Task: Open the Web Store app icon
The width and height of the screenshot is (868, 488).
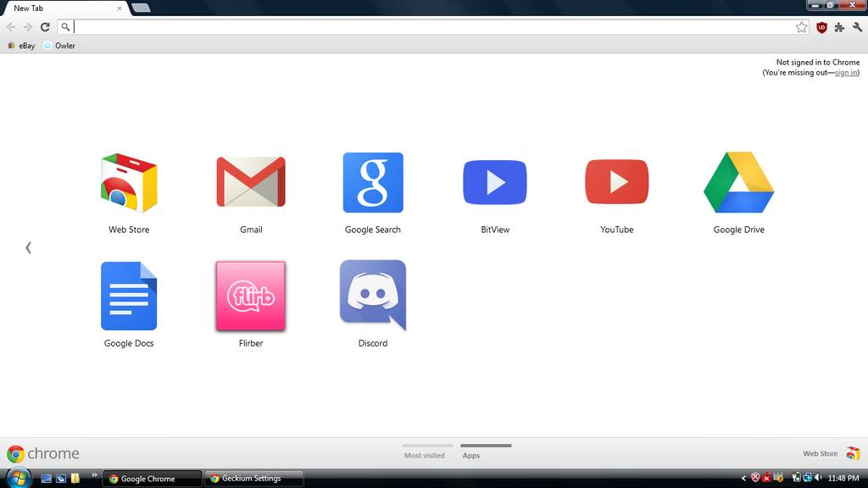Action: (x=129, y=183)
